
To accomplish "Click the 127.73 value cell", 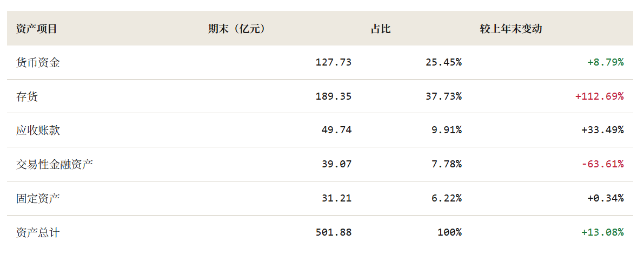I will tap(334, 62).
